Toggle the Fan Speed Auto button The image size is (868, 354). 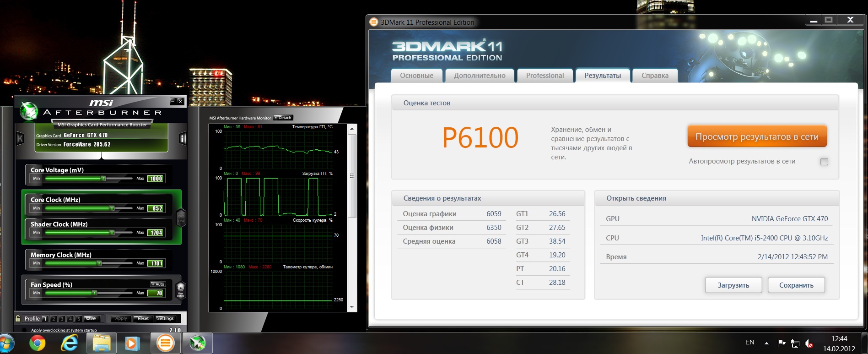[x=158, y=284]
